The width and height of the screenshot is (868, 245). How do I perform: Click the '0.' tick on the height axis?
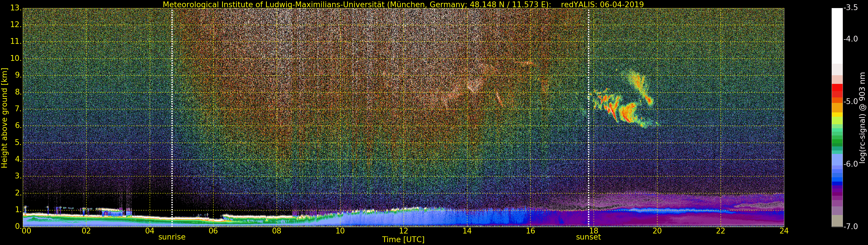coord(18,227)
